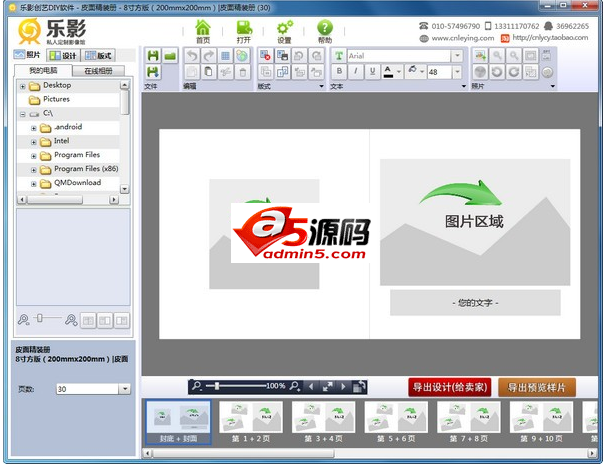The image size is (604, 466).
Task: Switch to the 照片 (Photos) tab
Action: tap(27, 55)
